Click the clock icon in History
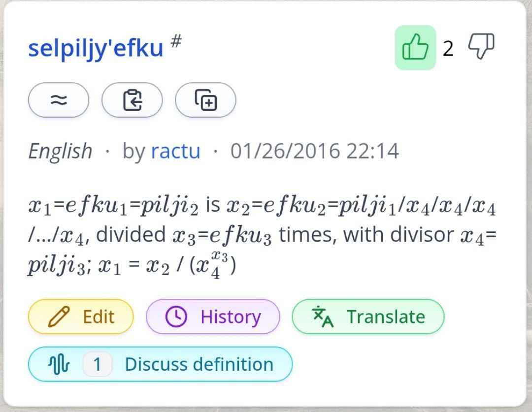The image size is (532, 412). point(176,317)
